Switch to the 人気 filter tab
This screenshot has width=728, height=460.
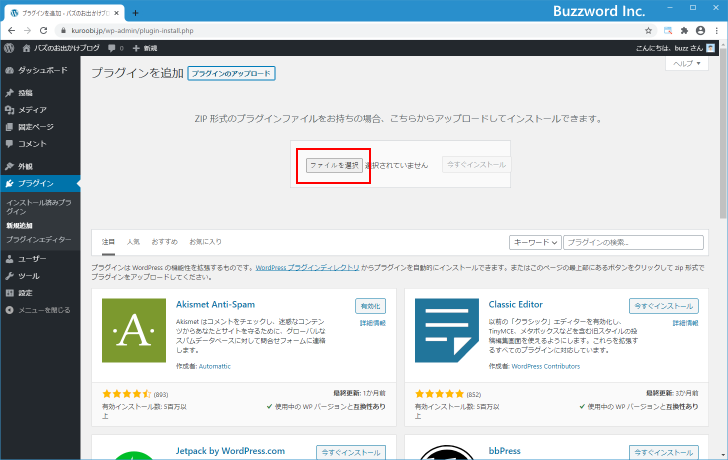(133, 242)
